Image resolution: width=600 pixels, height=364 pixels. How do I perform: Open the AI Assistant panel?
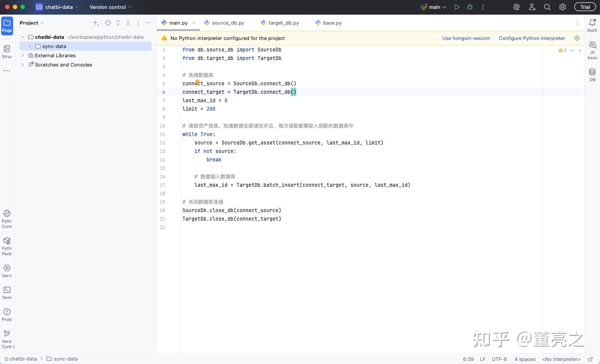[592, 50]
